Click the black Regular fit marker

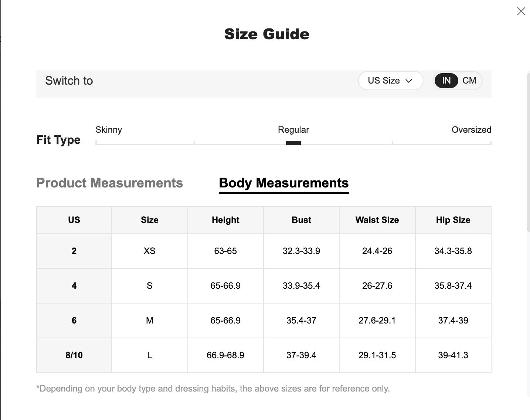(293, 143)
